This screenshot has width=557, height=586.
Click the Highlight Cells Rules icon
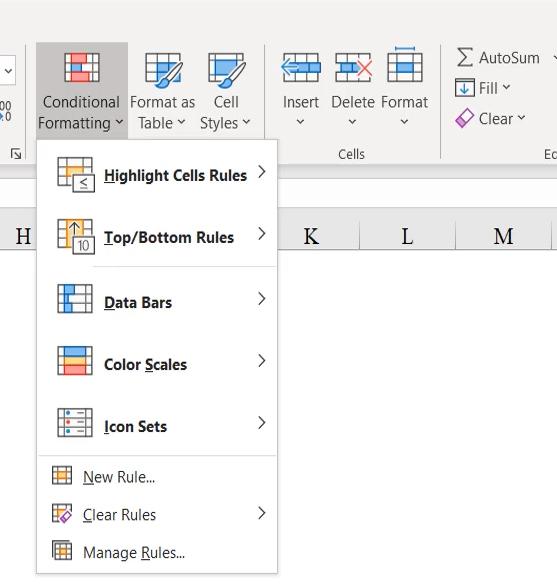pyautogui.click(x=76, y=175)
